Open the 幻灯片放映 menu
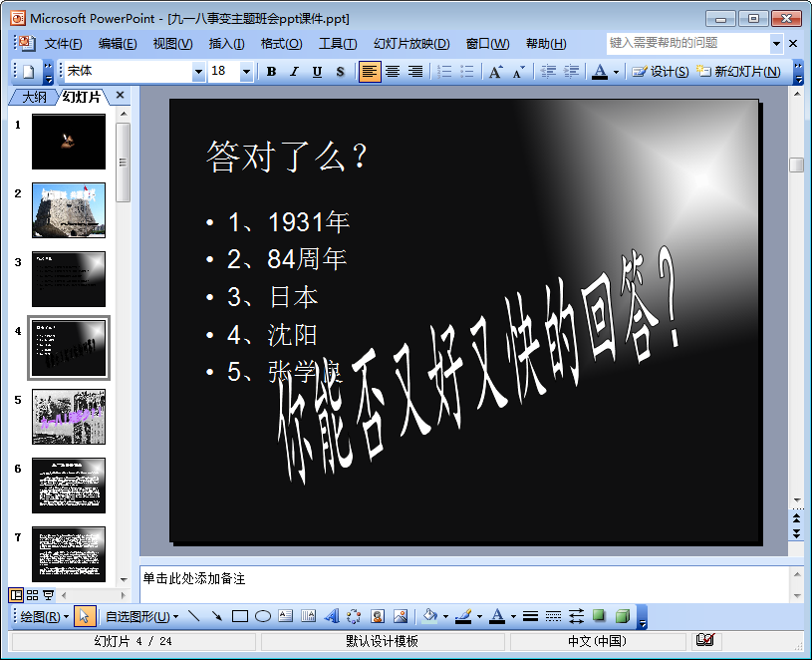Viewport: 812px width, 660px height. pos(411,44)
